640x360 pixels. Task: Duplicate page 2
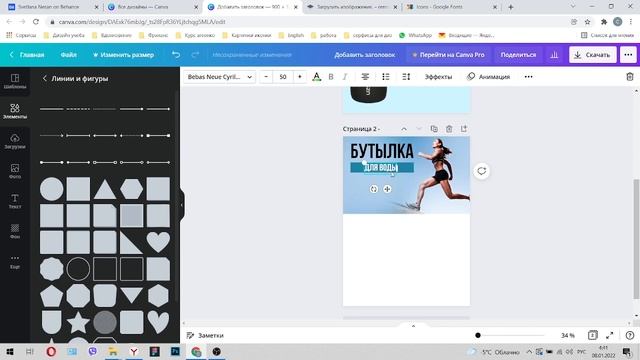(x=434, y=129)
